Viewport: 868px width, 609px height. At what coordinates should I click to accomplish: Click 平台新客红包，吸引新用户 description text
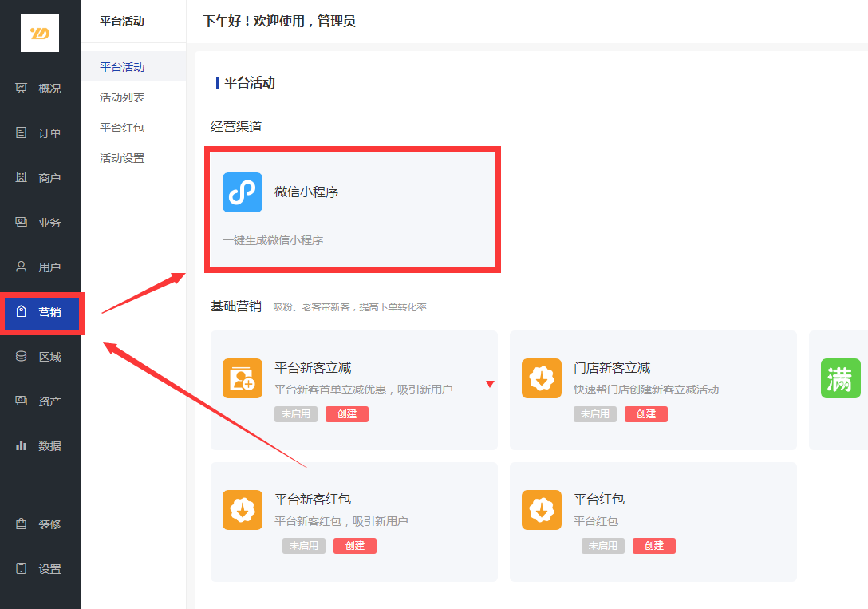click(341, 521)
